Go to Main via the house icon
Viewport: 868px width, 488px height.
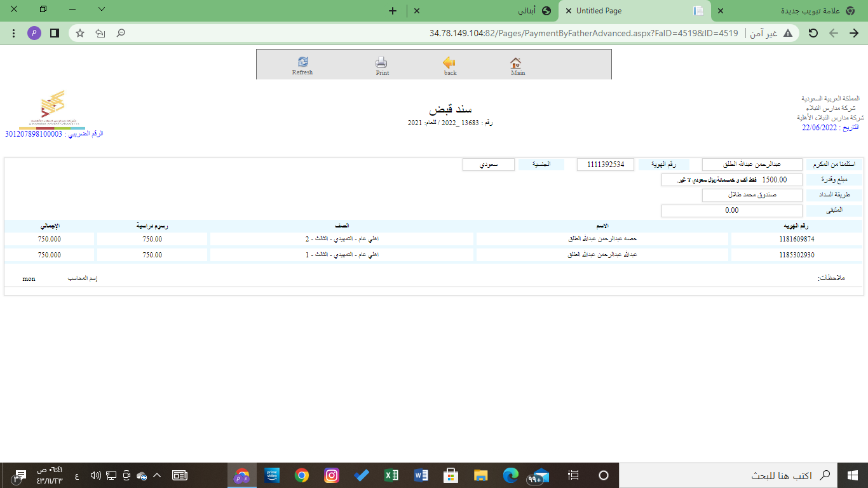516,62
